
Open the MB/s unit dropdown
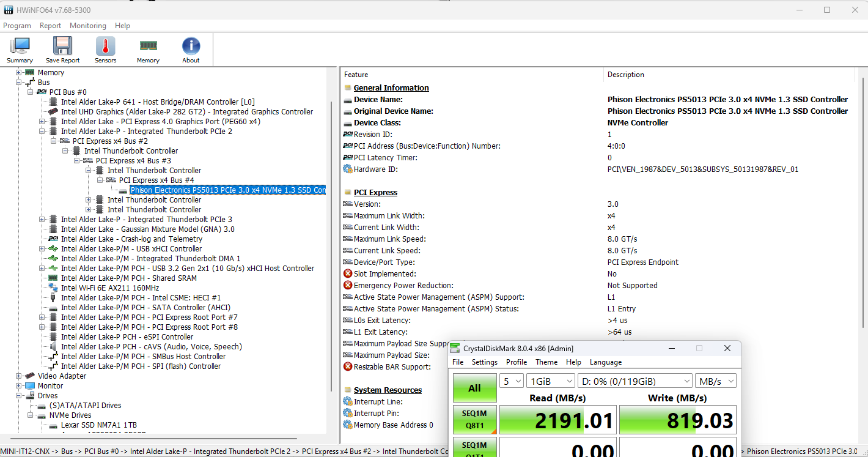[x=716, y=381]
